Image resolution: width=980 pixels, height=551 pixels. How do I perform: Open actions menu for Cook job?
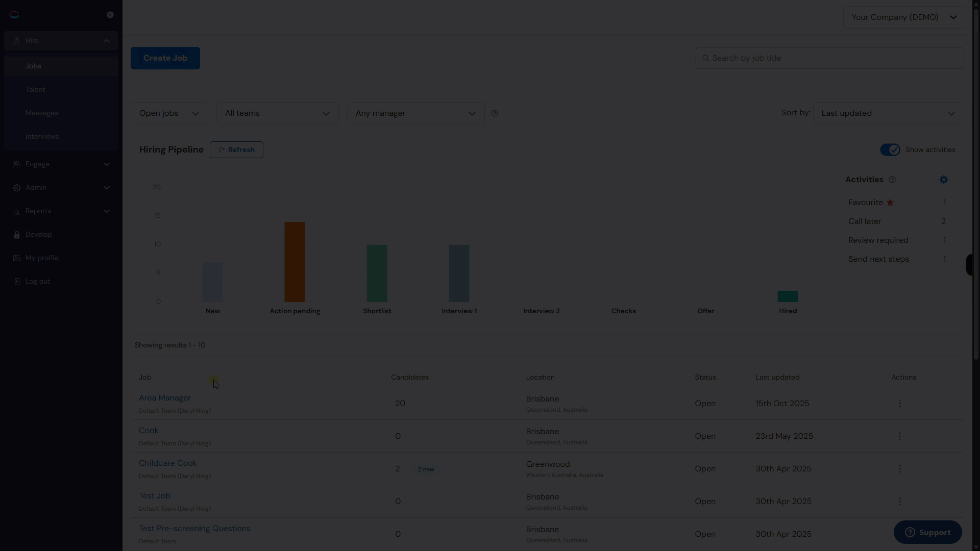click(900, 436)
